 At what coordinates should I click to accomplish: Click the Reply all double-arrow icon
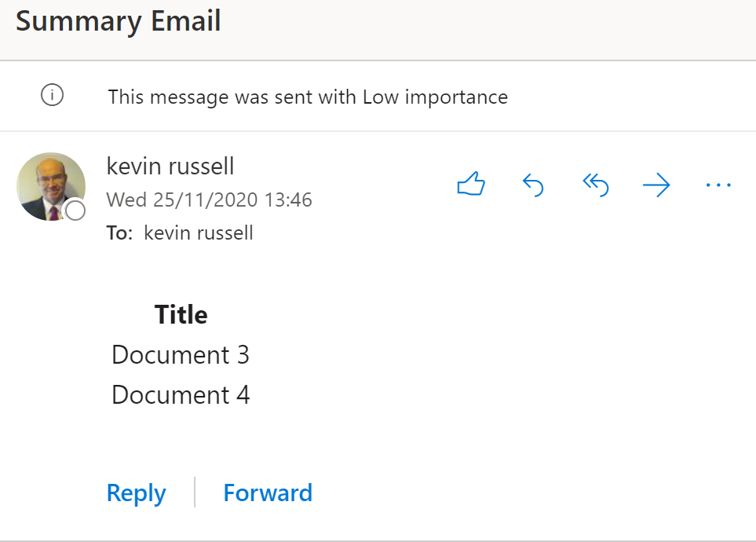click(595, 185)
